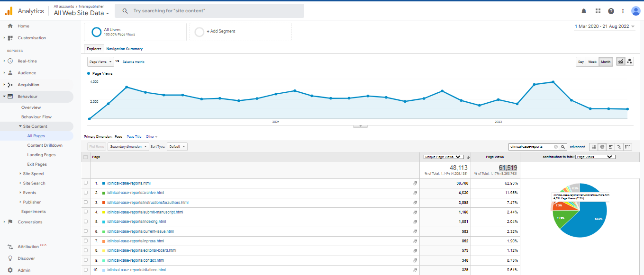This screenshot has height=275, width=644.
Task: Expand the date range 1 Mar 2020 picker
Action: tap(605, 27)
